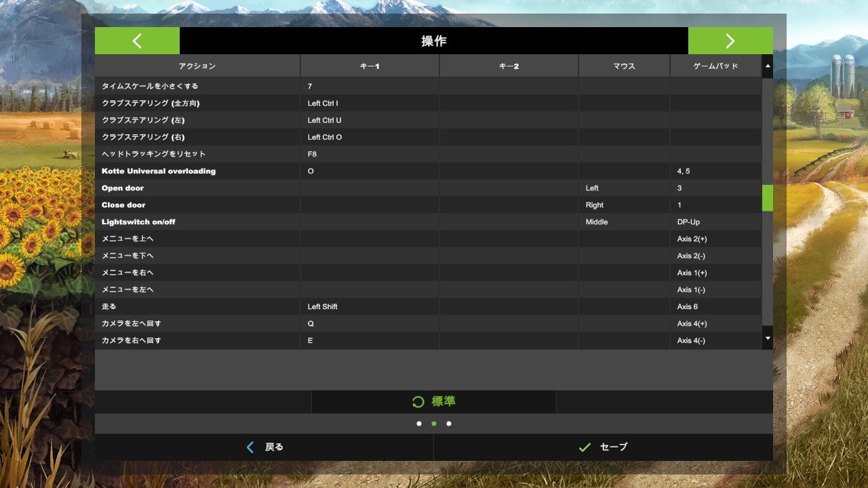
Task: Select mouse 'Middle' for Lightswitch on/off
Action: [624, 222]
